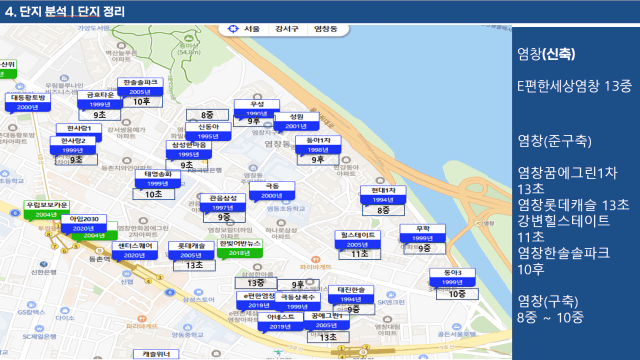Click the 삼성한마음 1995년 marker
Image resolution: width=640 pixels, height=360 pixels.
189,149
